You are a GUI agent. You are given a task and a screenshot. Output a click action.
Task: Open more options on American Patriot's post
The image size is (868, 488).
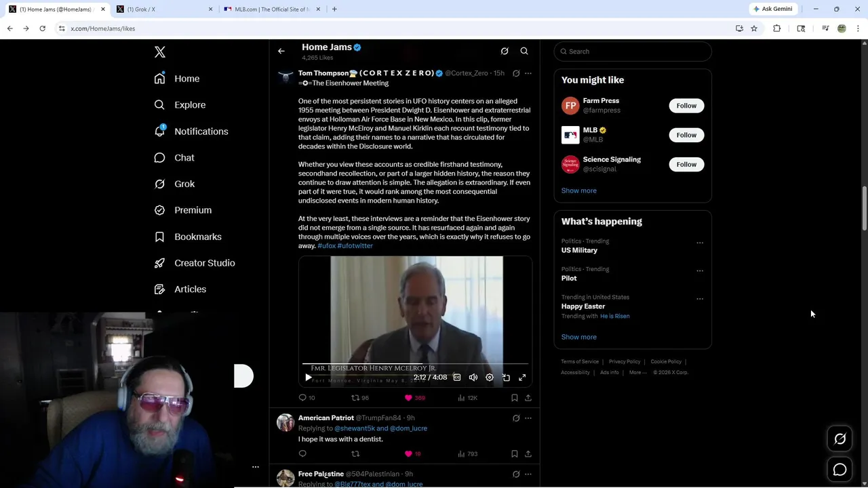[x=528, y=418]
